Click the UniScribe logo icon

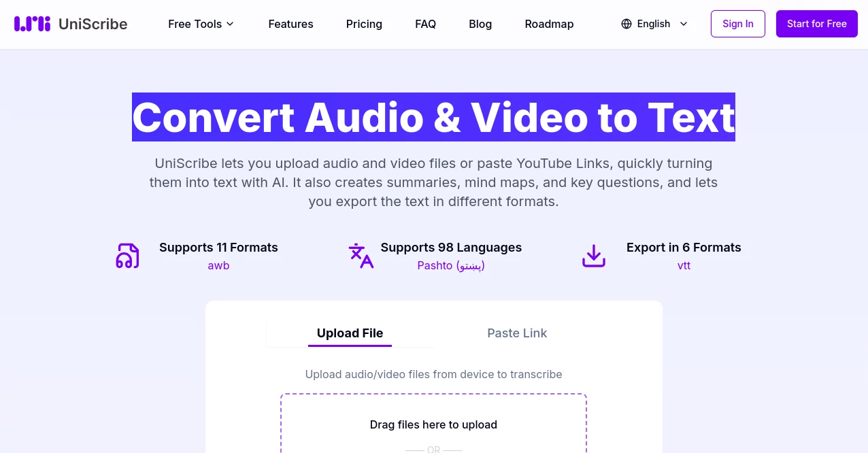(x=32, y=24)
